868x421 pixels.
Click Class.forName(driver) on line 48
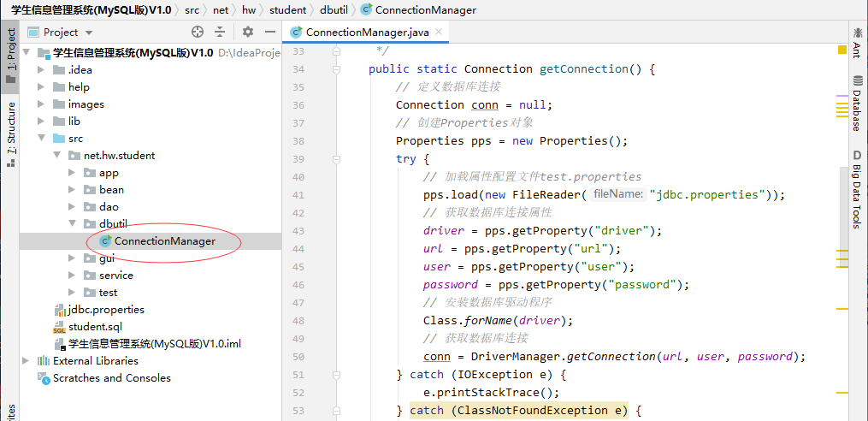click(x=493, y=320)
